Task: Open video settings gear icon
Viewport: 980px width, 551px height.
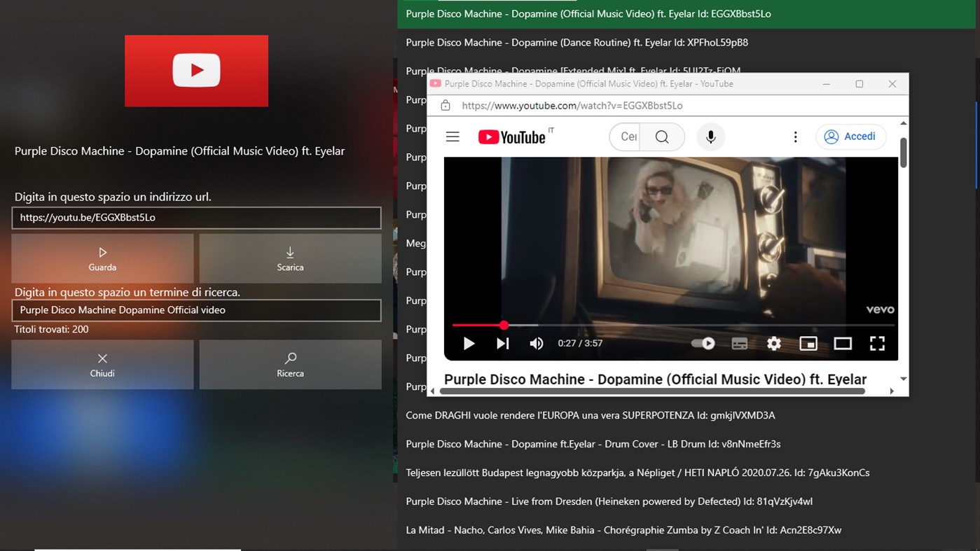Action: point(774,343)
